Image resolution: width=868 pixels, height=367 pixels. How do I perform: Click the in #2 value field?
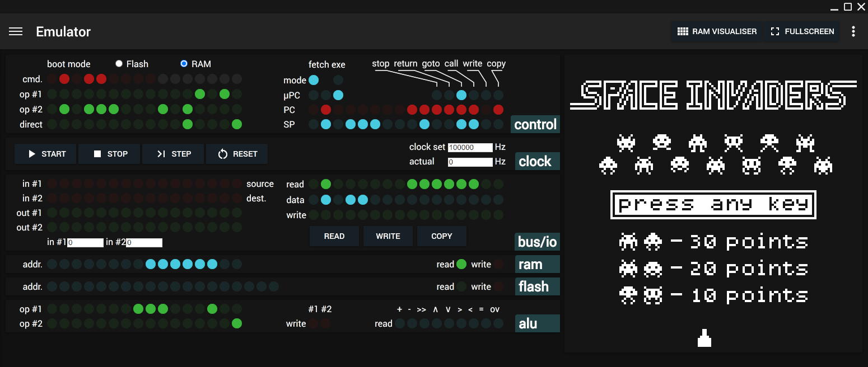click(144, 243)
